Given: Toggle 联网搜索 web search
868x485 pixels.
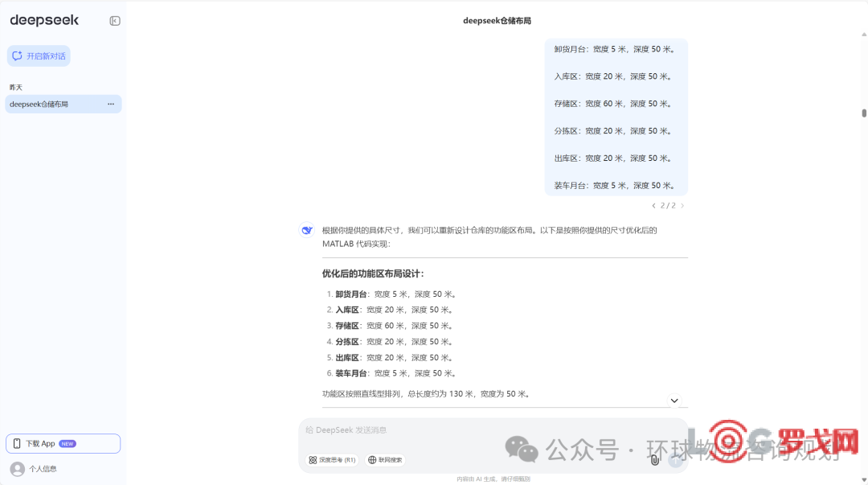Looking at the screenshot, I should tap(385, 460).
